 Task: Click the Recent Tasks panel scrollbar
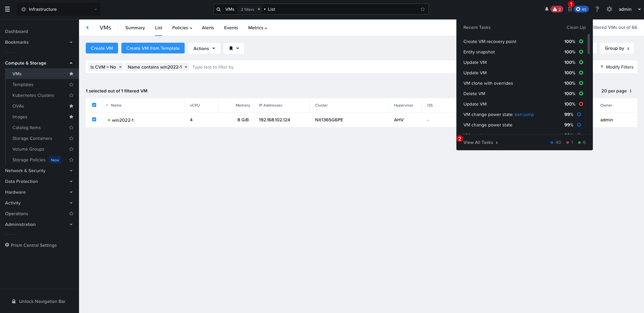point(589,44)
